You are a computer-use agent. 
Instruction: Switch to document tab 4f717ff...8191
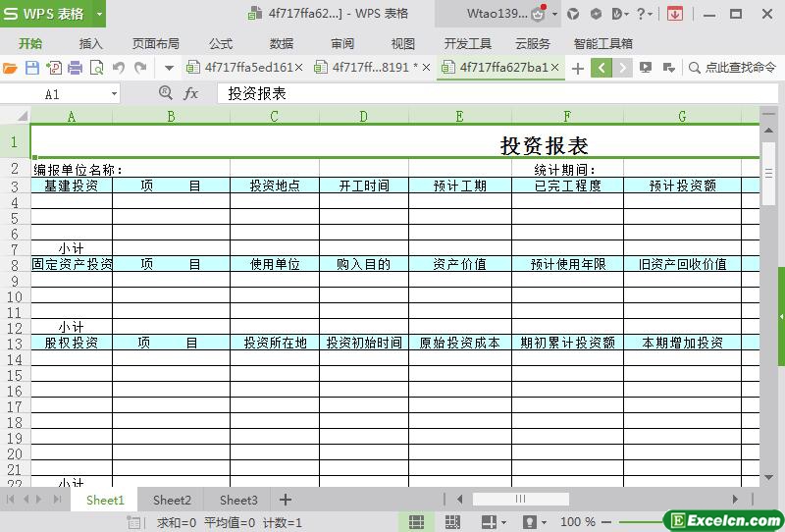371,67
